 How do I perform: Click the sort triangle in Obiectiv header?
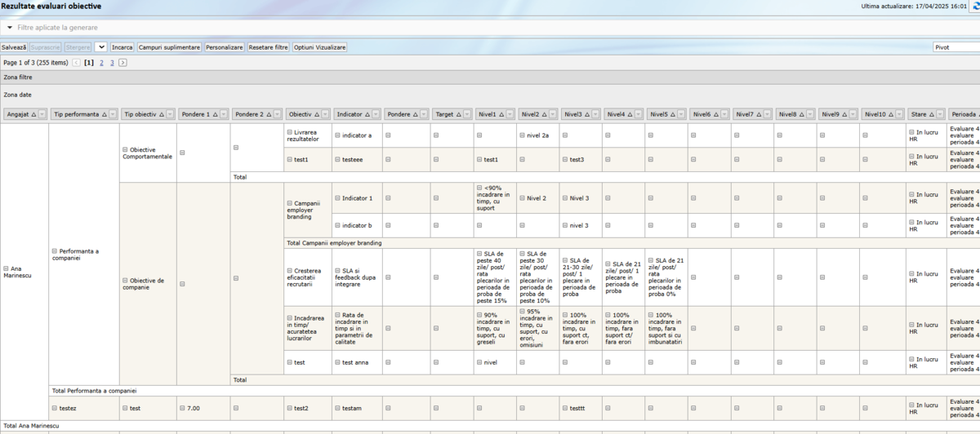(x=317, y=115)
